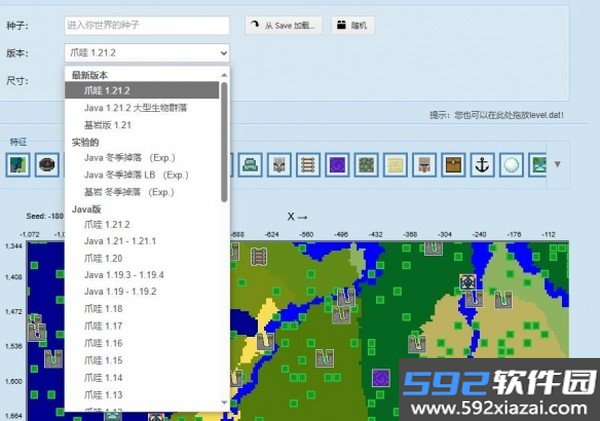600x421 pixels.
Task: Click the Seed: label above the map
Action: [x=44, y=216]
